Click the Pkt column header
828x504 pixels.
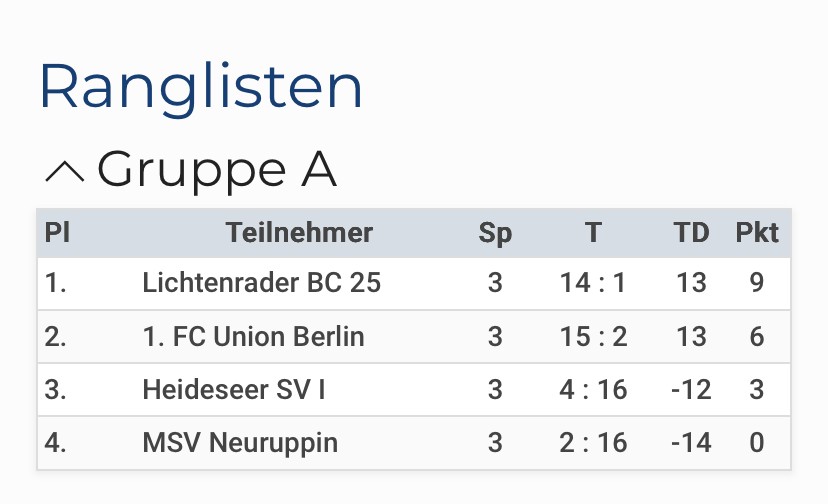click(757, 233)
